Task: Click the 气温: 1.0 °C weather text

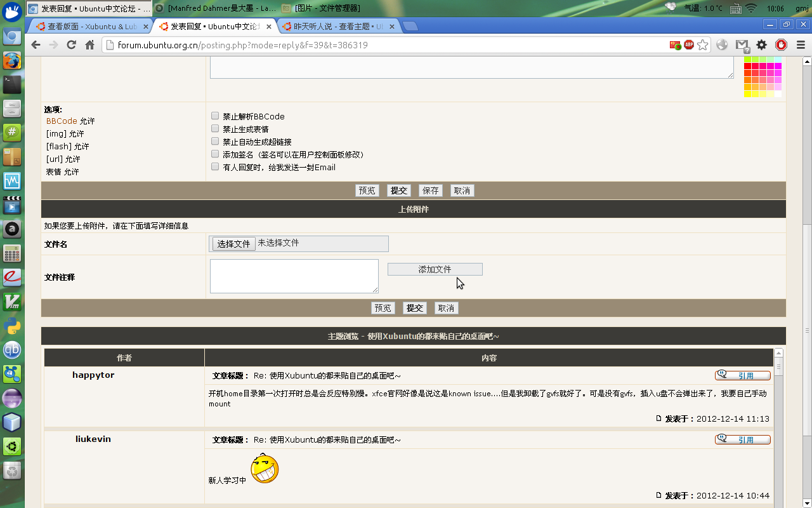Action: pos(703,8)
